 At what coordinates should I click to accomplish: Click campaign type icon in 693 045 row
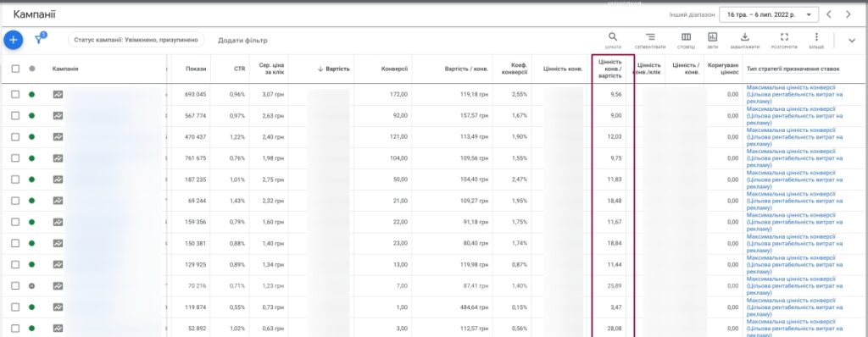(58, 95)
